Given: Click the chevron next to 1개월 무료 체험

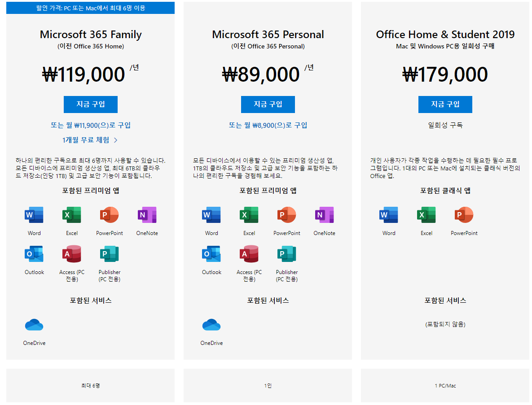Looking at the screenshot, I should 116,140.
